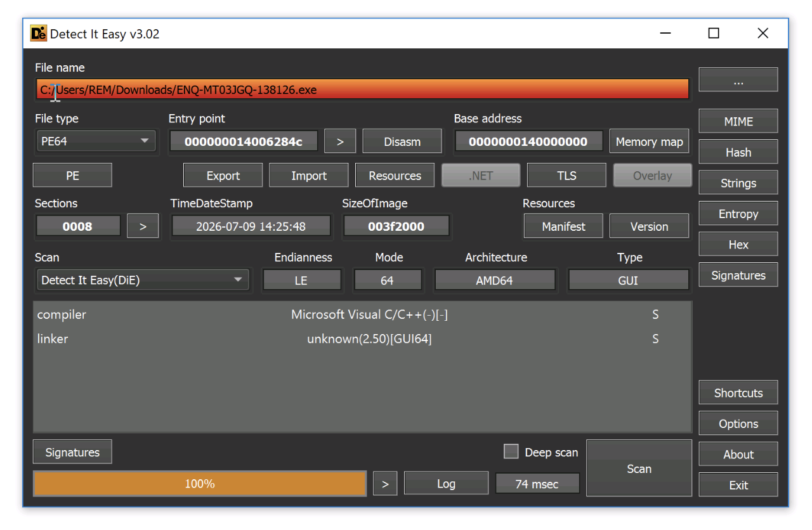Click the arrow button next to Entry point
The height and width of the screenshot is (530, 812).
pos(340,141)
